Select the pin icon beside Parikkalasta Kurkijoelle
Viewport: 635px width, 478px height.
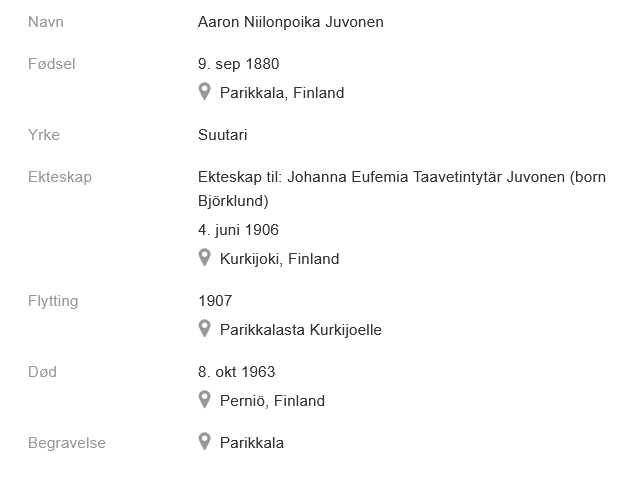[x=205, y=330]
